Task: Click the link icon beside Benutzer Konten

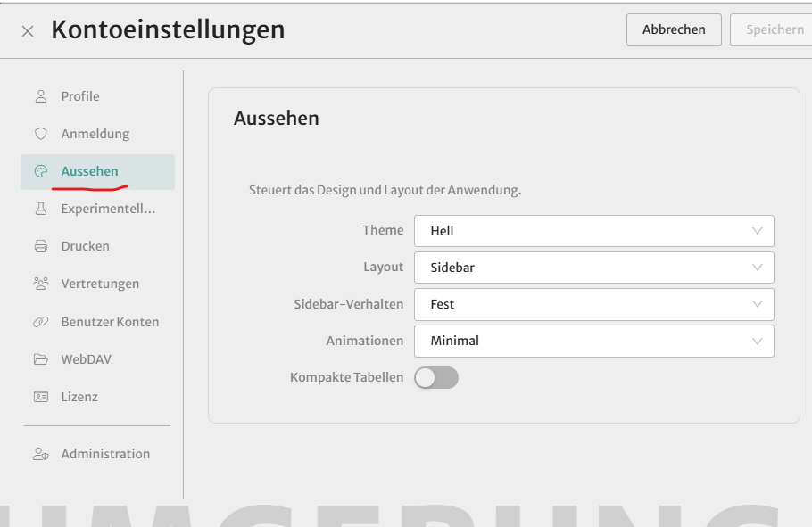Action: (41, 322)
